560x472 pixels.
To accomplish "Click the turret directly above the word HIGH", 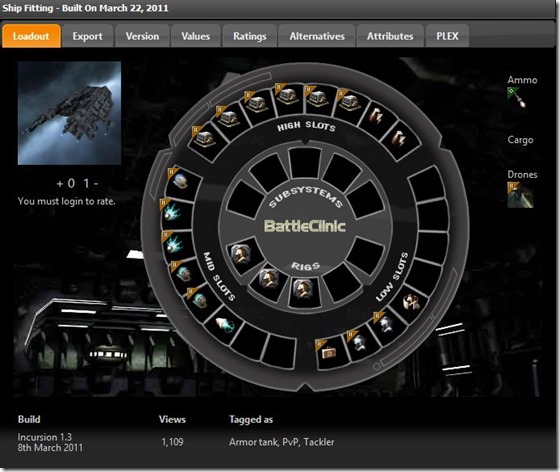I will (287, 96).
